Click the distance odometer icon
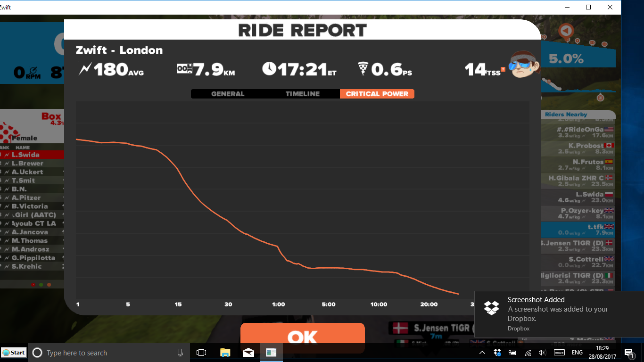This screenshot has width=644, height=362. point(185,69)
